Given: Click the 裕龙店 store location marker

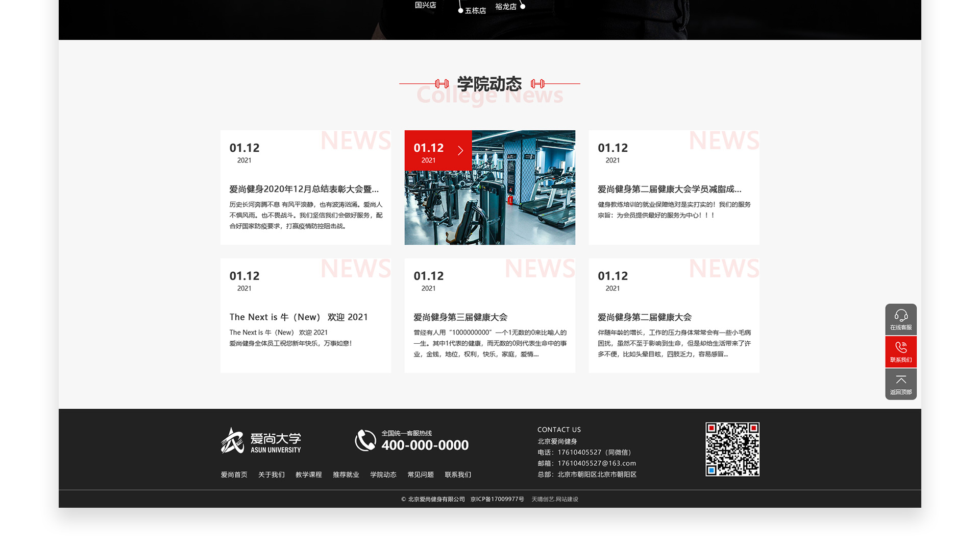Looking at the screenshot, I should coord(522,7).
